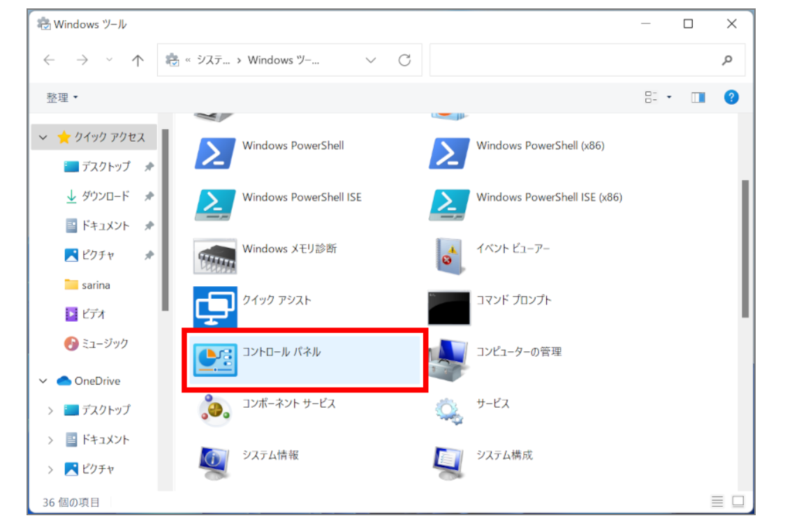Viewport: 792px width, 532px height.
Task: Expand OneDrive デスクトップ folder
Action: pos(50,411)
